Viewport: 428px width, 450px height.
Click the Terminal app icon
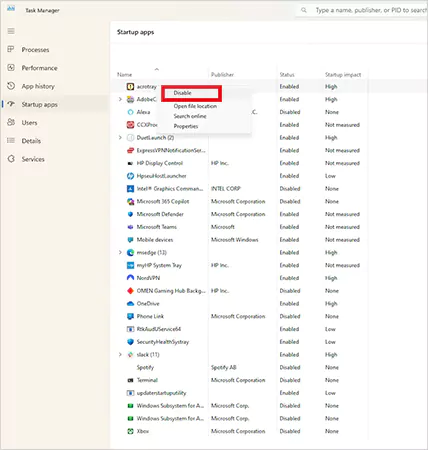[x=130, y=380]
